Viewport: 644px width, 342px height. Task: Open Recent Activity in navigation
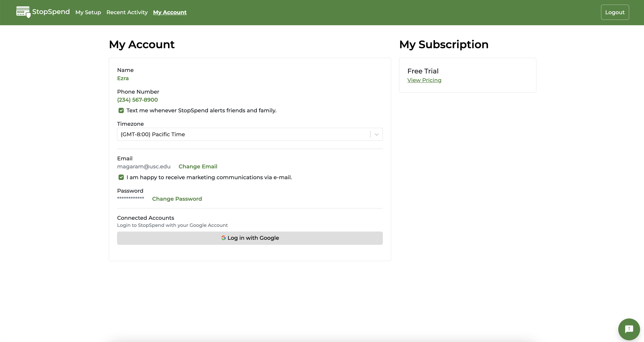[127, 12]
